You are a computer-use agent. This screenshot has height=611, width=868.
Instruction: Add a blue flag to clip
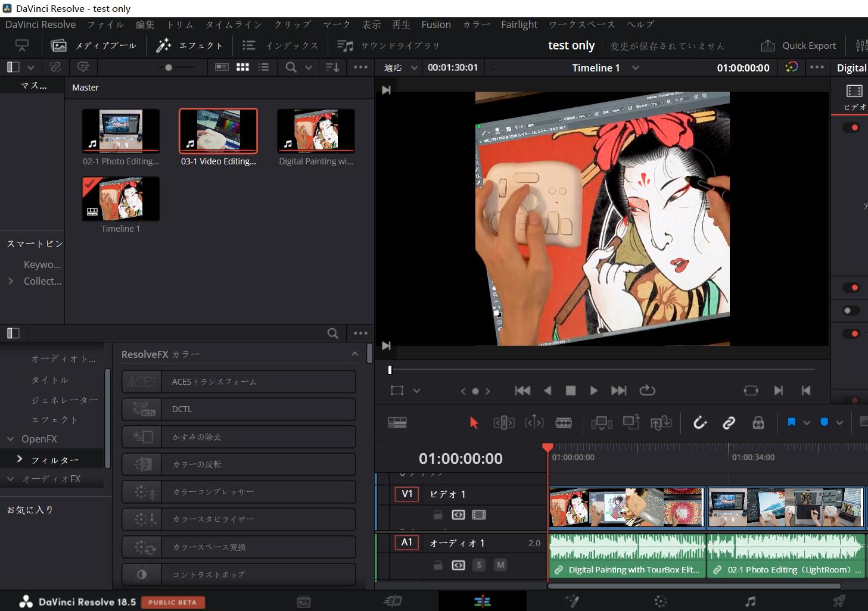pos(792,423)
